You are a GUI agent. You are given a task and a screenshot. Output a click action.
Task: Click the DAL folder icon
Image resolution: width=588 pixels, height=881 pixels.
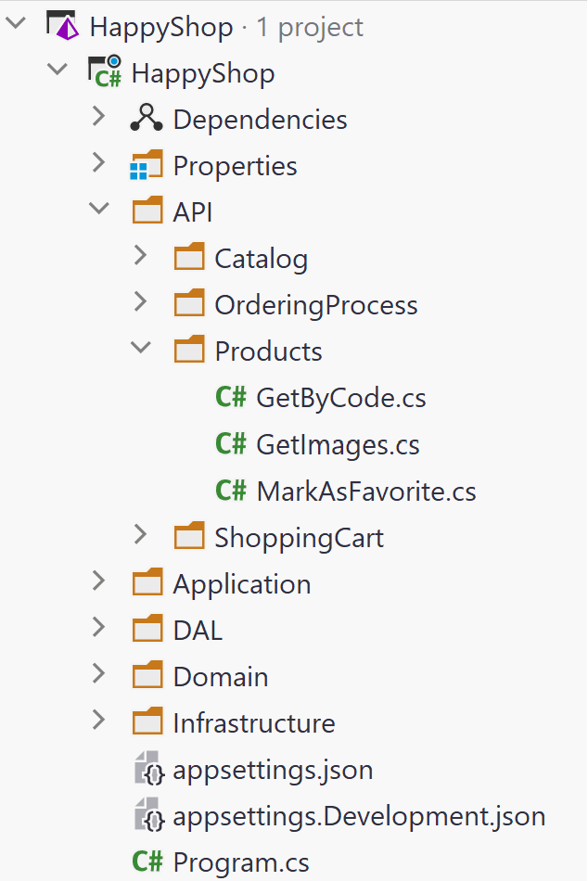coord(147,629)
